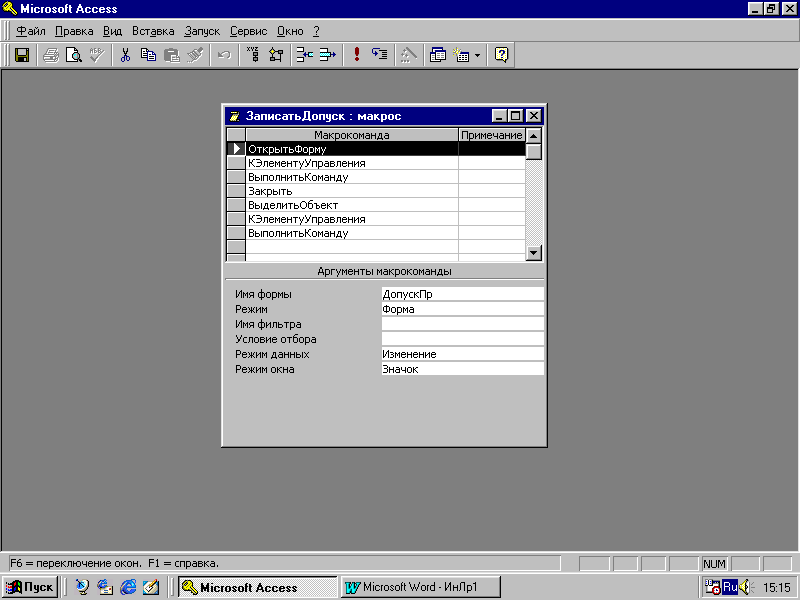Open the Правка menu
Image resolution: width=800 pixels, height=600 pixels.
tap(74, 31)
